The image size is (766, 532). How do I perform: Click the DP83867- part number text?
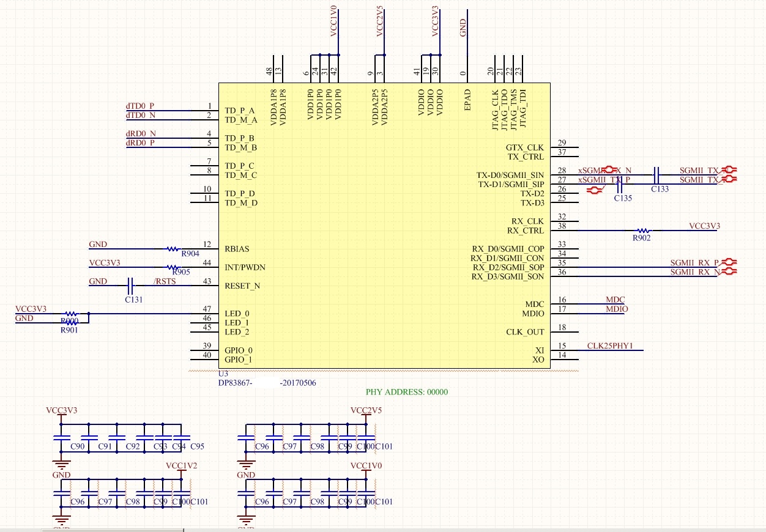(x=236, y=383)
